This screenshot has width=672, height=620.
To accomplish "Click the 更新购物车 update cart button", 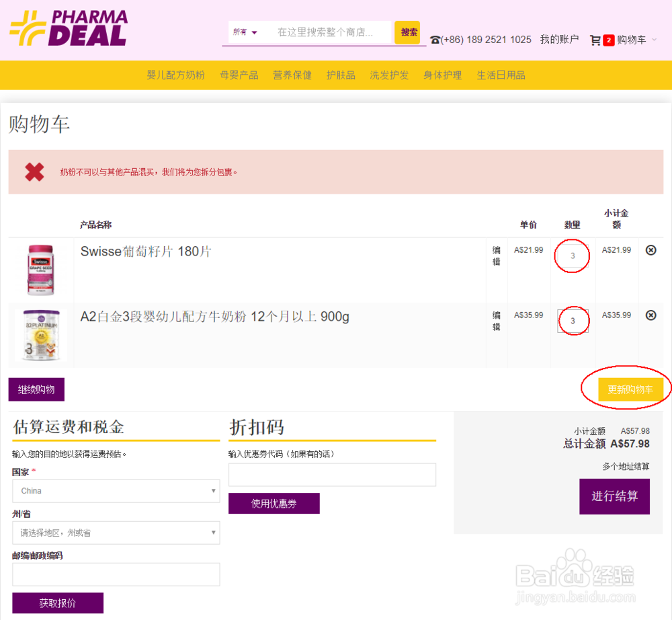I will [x=630, y=389].
